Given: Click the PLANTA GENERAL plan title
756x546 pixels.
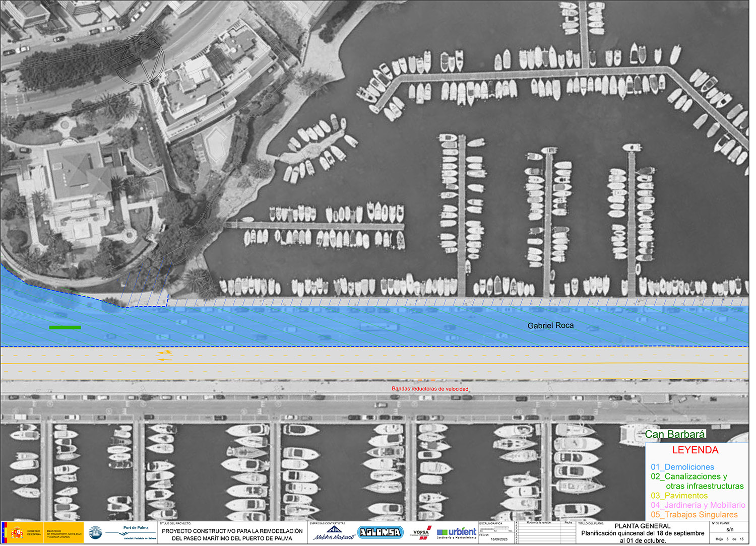Looking at the screenshot, I should coord(643,526).
